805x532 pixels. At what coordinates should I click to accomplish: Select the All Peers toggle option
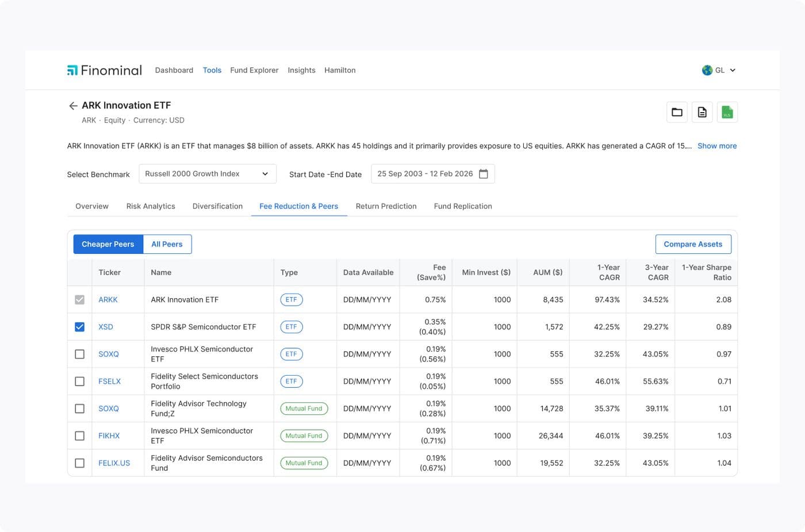pyautogui.click(x=167, y=244)
